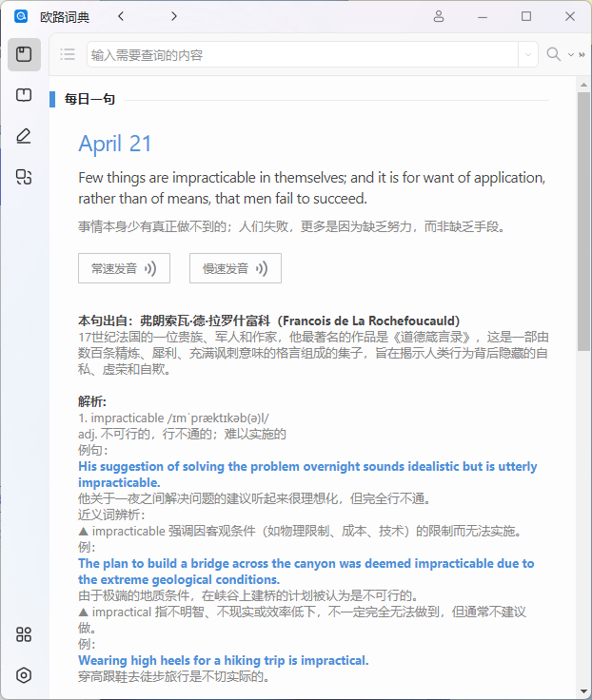Screen dimensions: 592x700
Task: Expand the overflow double-chevron in search bar
Action: click(581, 55)
